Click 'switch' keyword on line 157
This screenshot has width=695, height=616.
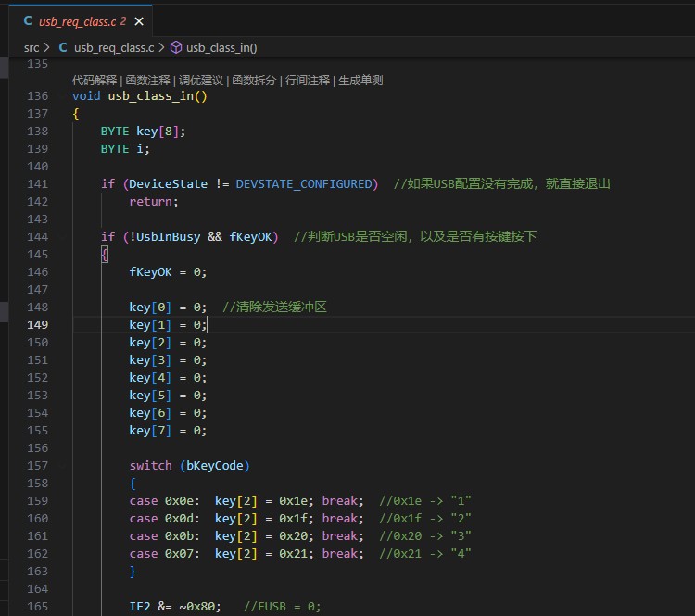pos(150,466)
